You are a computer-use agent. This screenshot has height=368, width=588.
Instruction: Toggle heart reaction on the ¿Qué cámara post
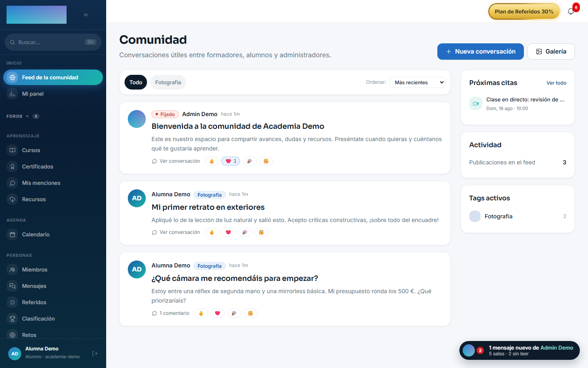[218, 313]
